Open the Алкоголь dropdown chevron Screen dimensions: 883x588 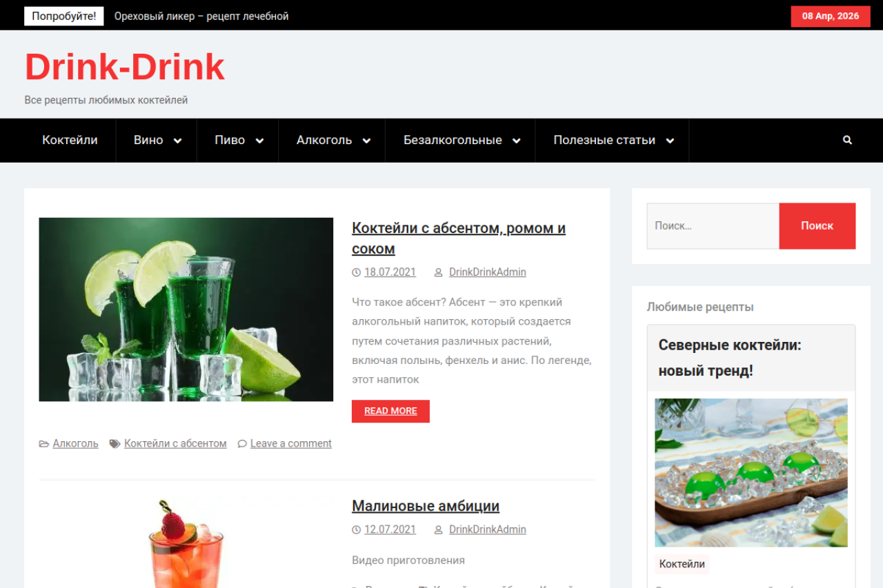tap(366, 141)
